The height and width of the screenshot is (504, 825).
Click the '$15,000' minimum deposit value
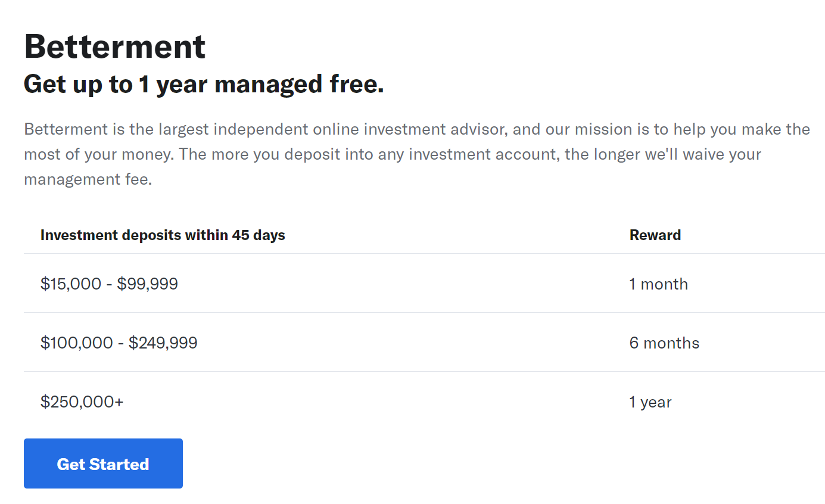(x=71, y=284)
